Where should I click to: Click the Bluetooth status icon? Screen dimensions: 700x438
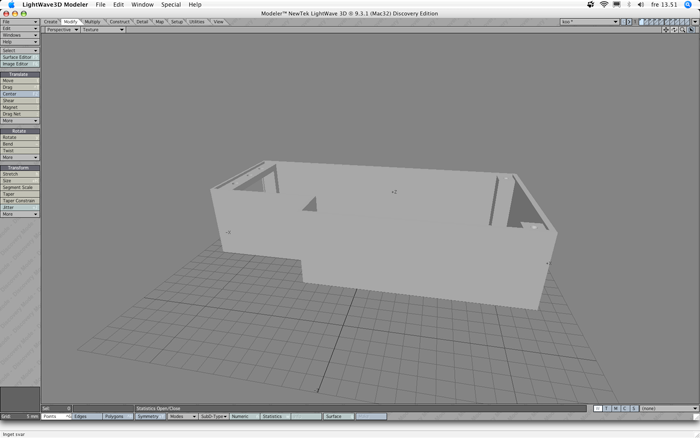tap(629, 4)
